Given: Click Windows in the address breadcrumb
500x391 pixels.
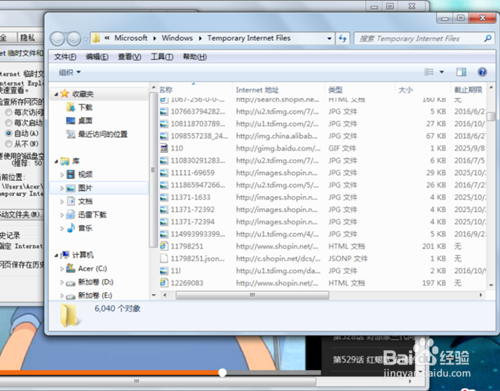Looking at the screenshot, I should (x=177, y=38).
